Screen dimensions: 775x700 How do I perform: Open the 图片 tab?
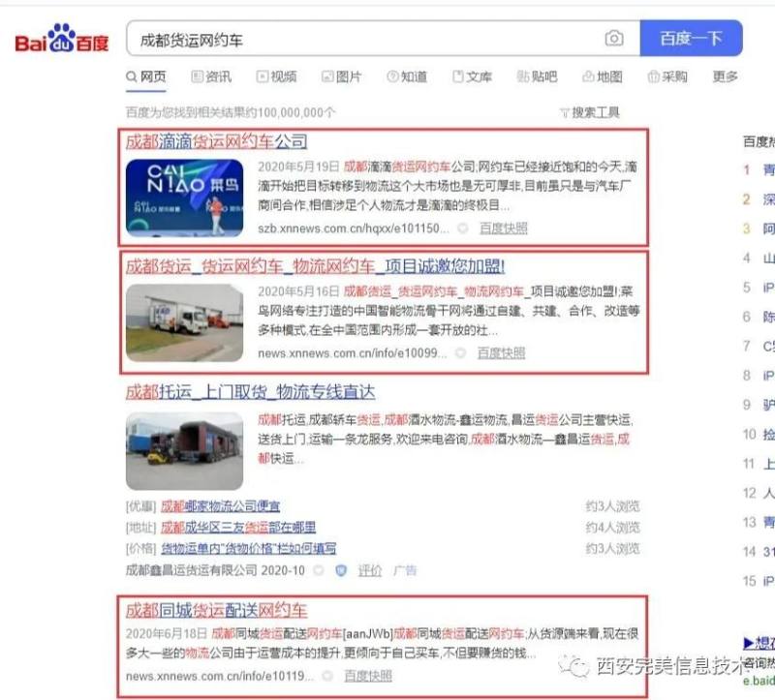click(342, 76)
